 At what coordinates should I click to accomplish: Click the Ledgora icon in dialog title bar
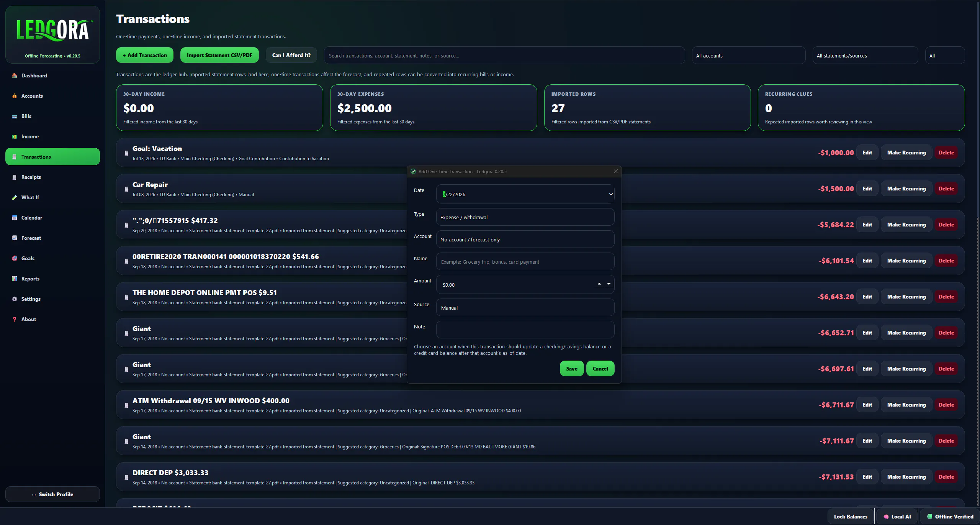[413, 172]
